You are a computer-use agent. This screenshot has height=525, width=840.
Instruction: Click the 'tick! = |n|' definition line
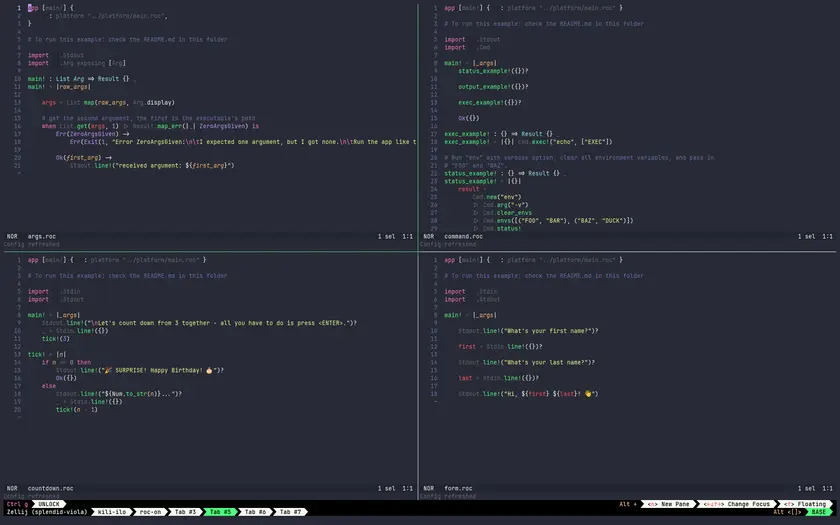pyautogui.click(x=47, y=355)
